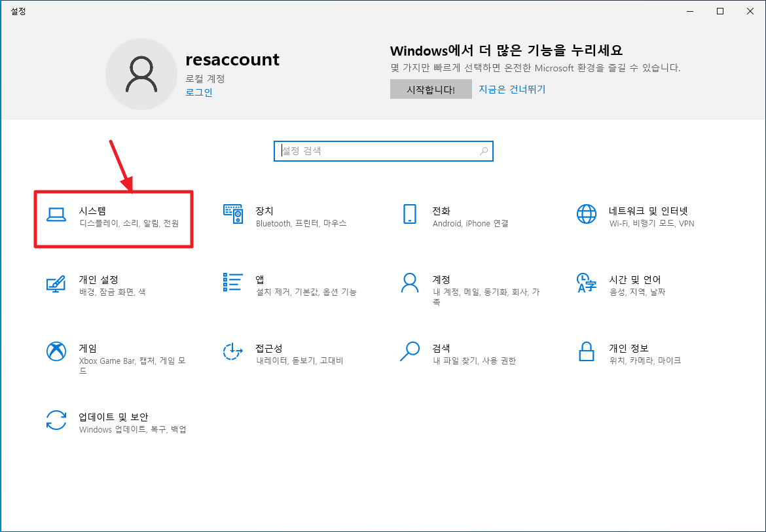Open the 계정 person icon
The image size is (766, 532).
coord(410,283)
